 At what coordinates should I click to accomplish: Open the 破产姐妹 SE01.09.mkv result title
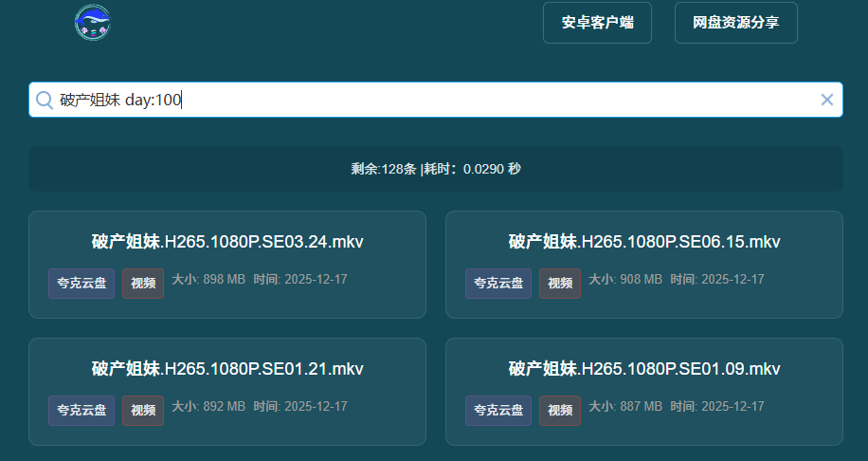point(644,369)
